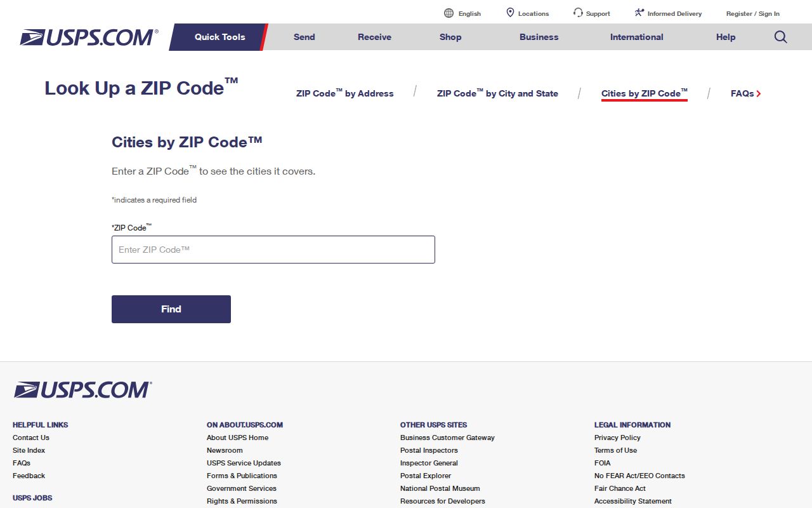Screen dimensions: 812x508
Task: Open the Terms of Use link
Action: 615,450
